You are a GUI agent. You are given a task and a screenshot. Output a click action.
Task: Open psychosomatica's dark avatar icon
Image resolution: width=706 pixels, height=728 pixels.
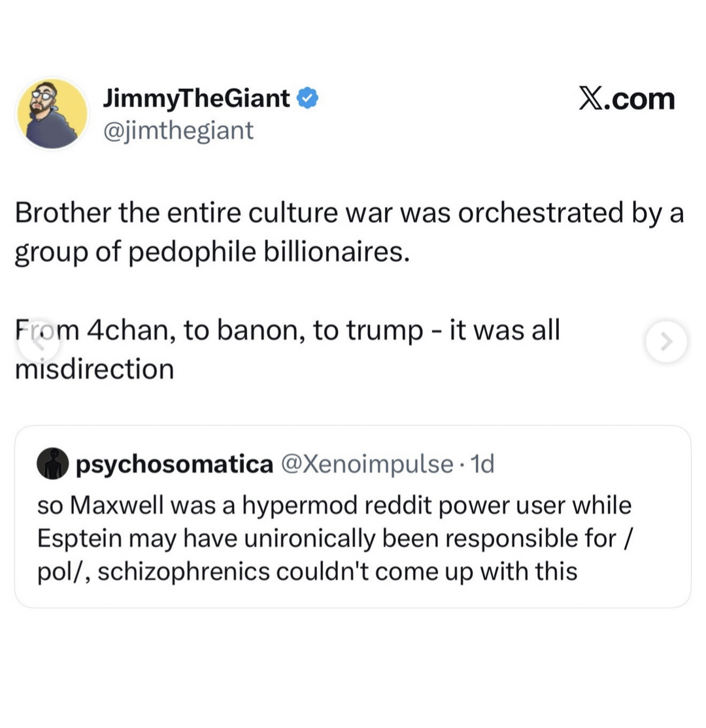[x=52, y=465]
